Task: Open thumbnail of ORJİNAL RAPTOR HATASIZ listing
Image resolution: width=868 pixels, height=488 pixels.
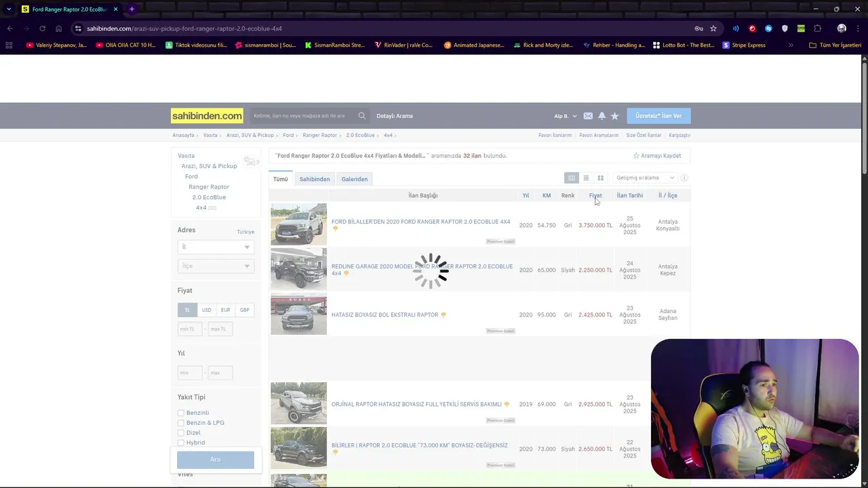Action: pyautogui.click(x=298, y=404)
